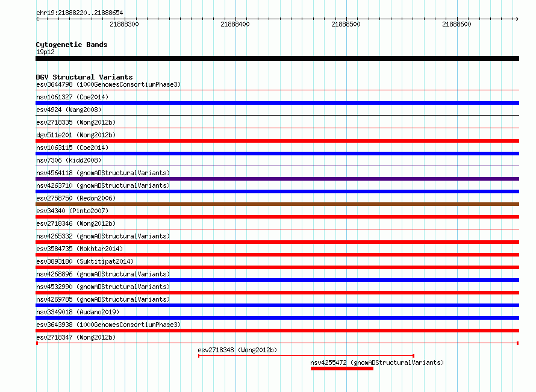The image size is (536, 392).
Task: Click the blue bar of nsv3349018
Action: pyautogui.click(x=277, y=318)
